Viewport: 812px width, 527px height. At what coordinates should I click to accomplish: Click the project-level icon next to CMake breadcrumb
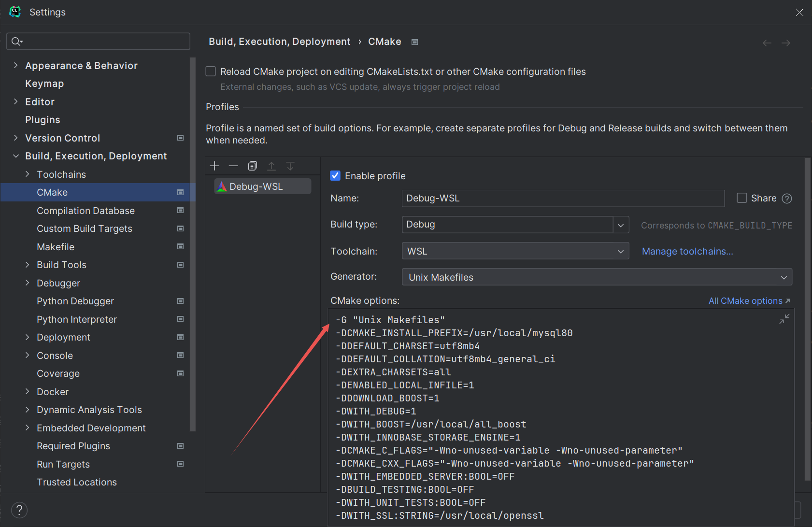[x=414, y=42]
